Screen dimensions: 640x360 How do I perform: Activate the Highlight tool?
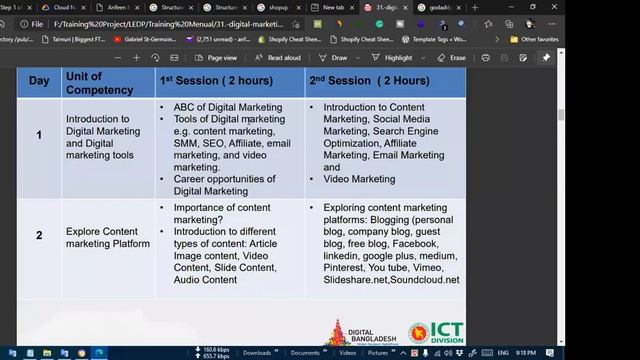click(392, 58)
